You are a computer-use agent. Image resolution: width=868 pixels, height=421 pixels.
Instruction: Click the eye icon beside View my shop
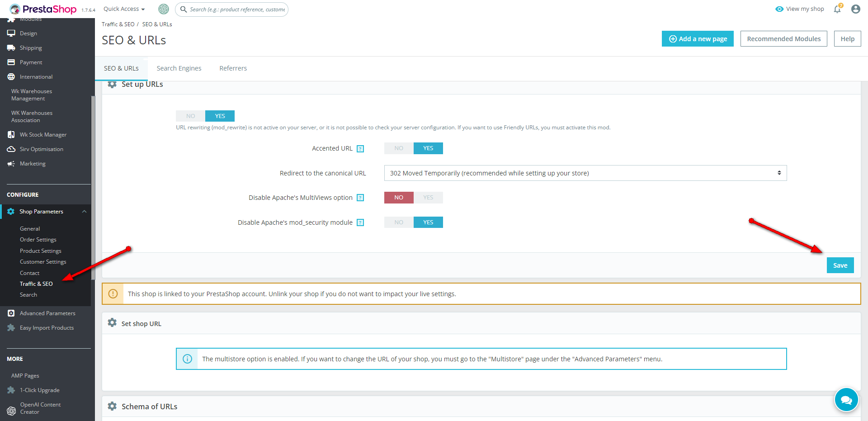pos(779,9)
